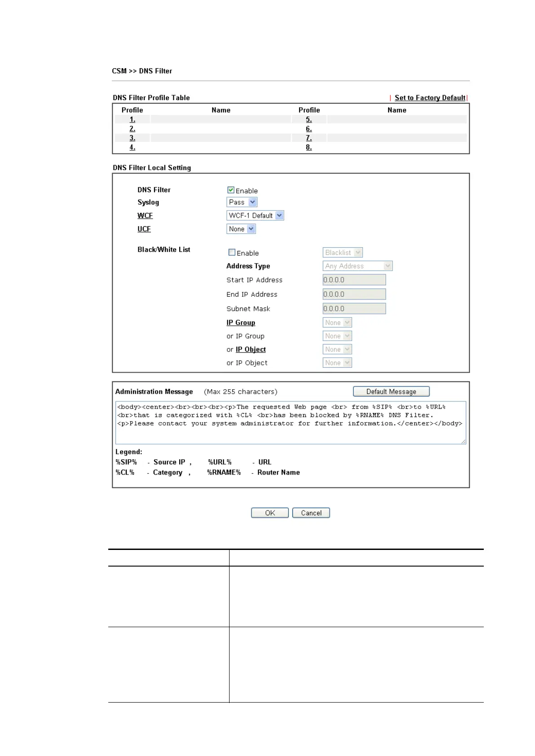
Task: Open DNS filter profile 2
Action: (x=133, y=129)
